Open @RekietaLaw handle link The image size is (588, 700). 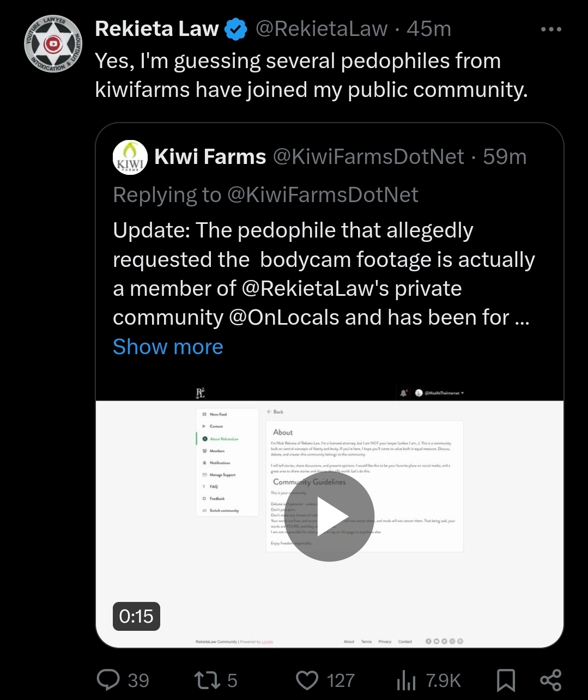(x=322, y=29)
